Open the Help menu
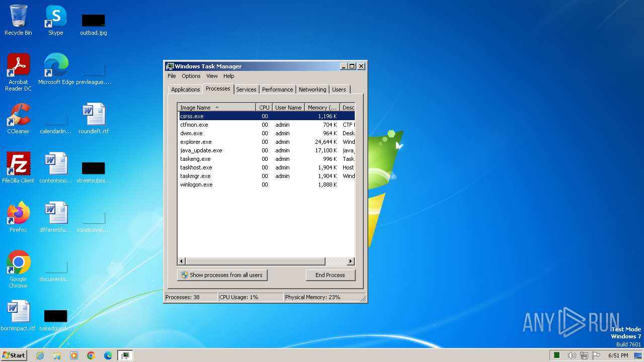The height and width of the screenshot is (362, 644). point(229,76)
